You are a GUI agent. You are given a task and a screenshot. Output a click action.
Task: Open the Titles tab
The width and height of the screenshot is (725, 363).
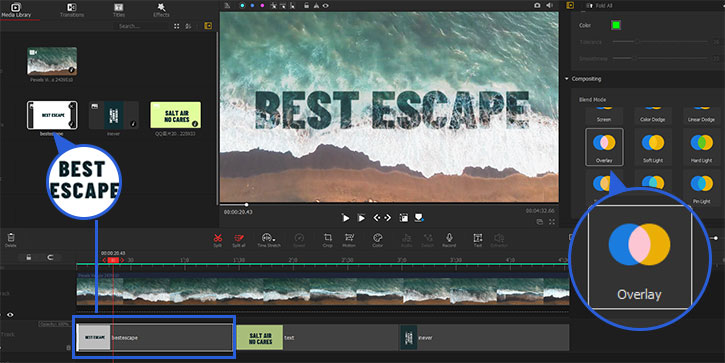[119, 10]
